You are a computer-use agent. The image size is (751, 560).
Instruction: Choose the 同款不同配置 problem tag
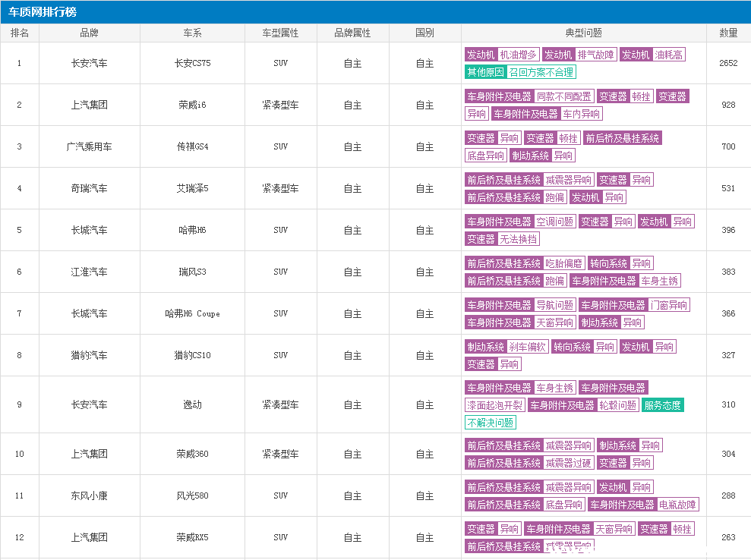click(x=563, y=96)
